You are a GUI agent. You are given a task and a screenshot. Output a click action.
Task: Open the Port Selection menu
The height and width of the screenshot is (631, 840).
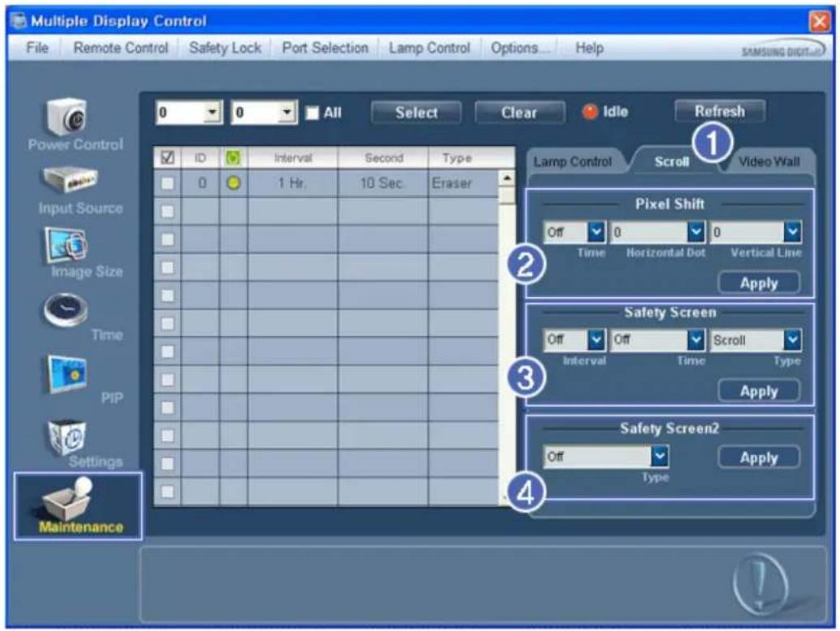[325, 48]
